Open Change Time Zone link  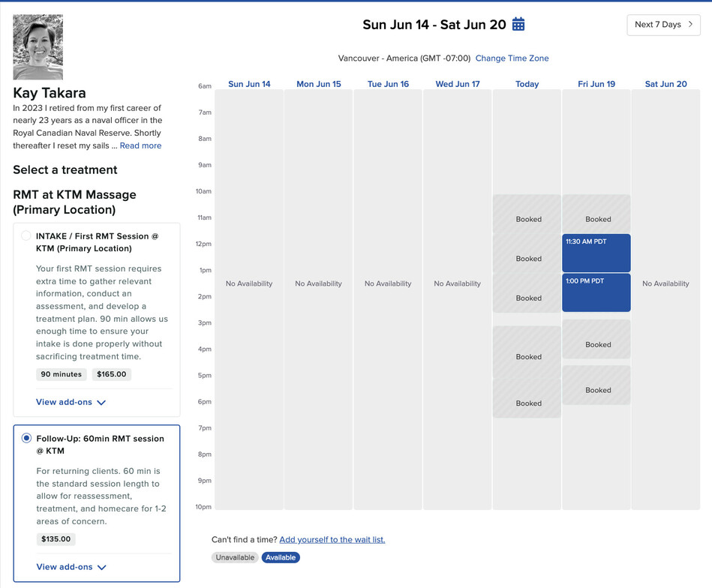click(x=512, y=58)
